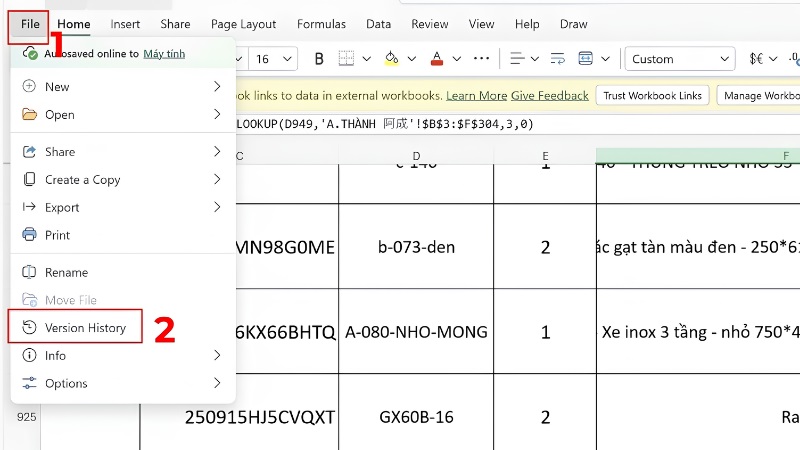
Task: Open the Draw tab
Action: click(x=573, y=24)
